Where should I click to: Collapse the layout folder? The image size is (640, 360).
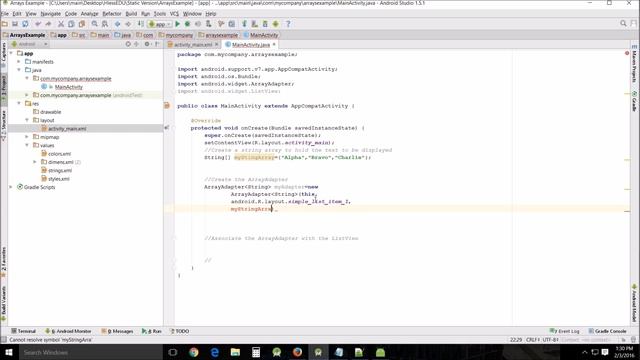point(27,120)
